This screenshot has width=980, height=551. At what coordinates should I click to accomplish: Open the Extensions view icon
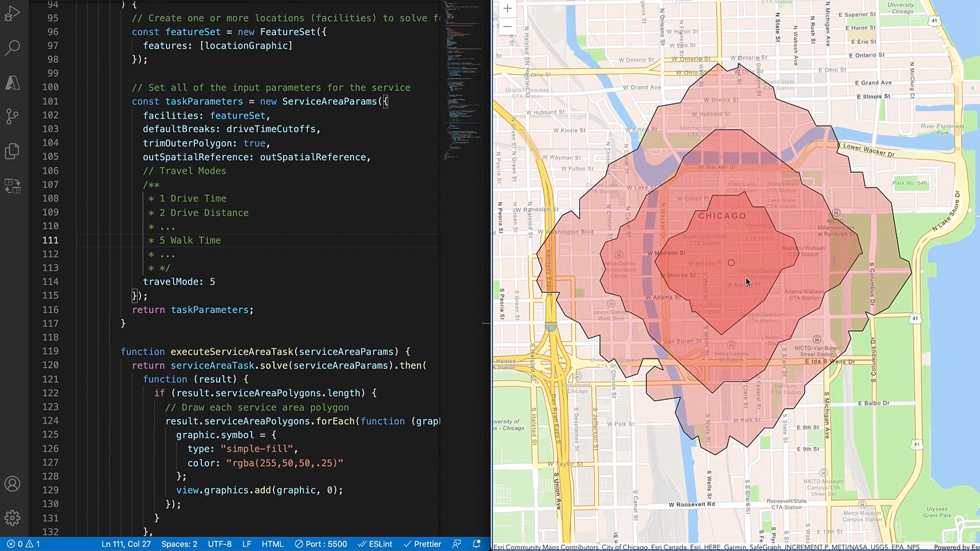click(x=12, y=186)
